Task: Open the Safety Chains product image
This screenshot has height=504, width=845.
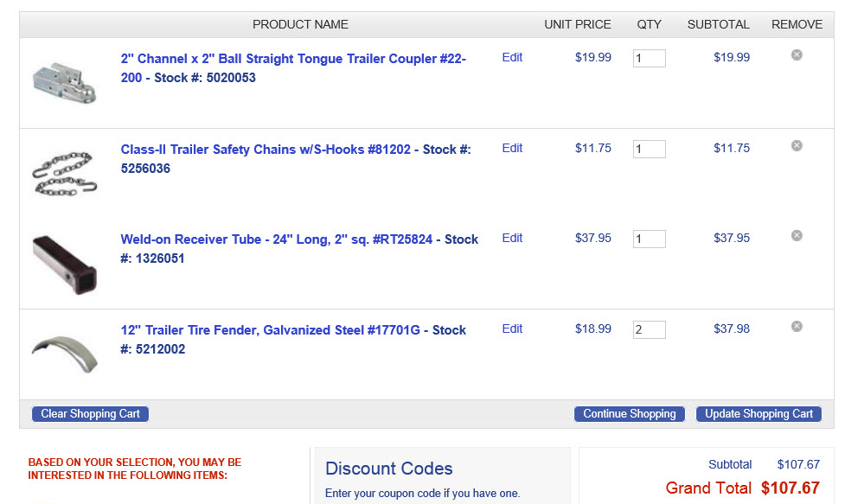Action: click(x=65, y=173)
